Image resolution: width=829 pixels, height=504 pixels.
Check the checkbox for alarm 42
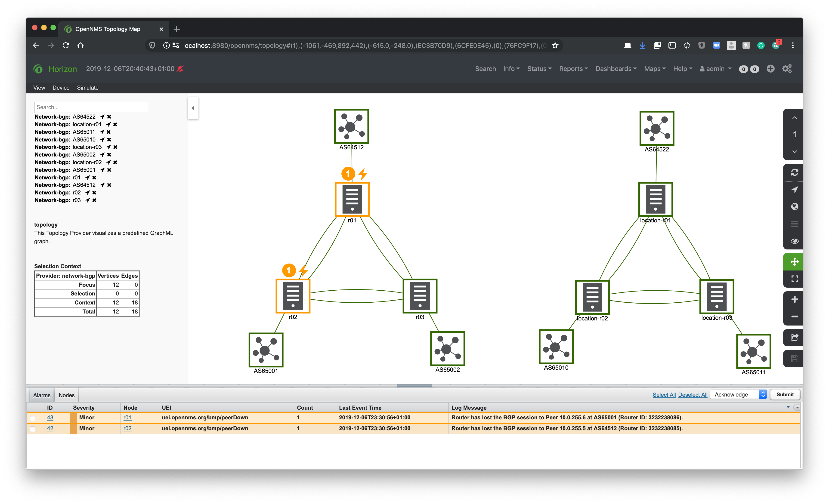coord(33,429)
